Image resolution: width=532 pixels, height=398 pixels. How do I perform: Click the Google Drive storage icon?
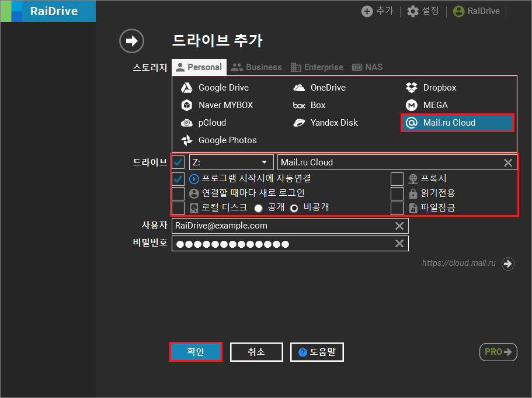pos(187,88)
